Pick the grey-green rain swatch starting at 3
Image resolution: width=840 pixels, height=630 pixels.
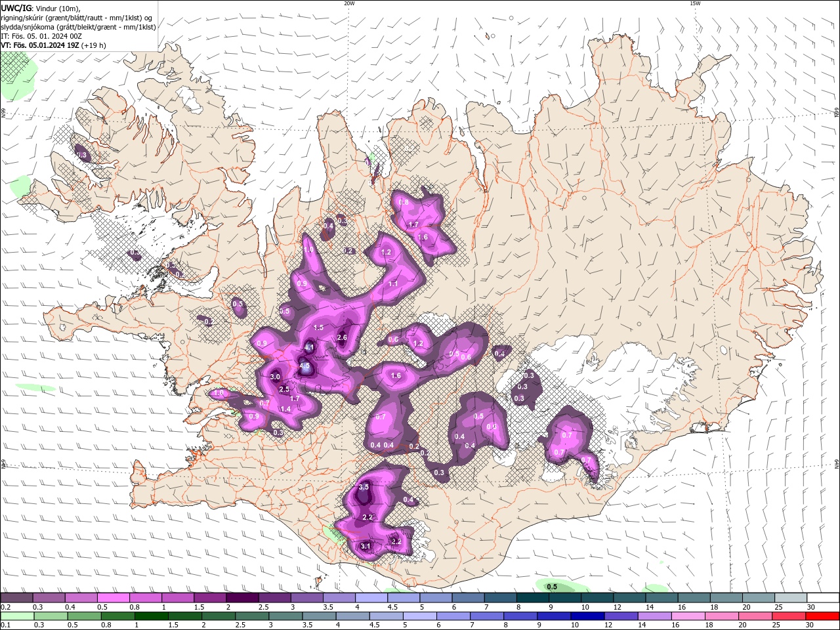click(x=286, y=616)
